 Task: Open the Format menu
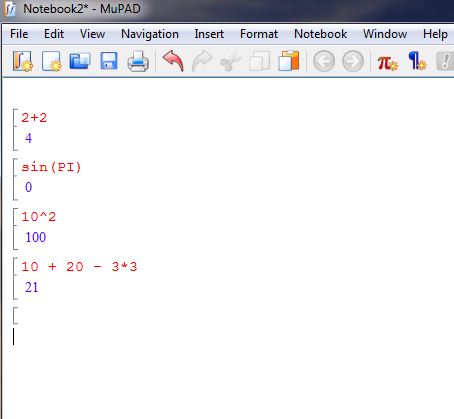tap(259, 34)
